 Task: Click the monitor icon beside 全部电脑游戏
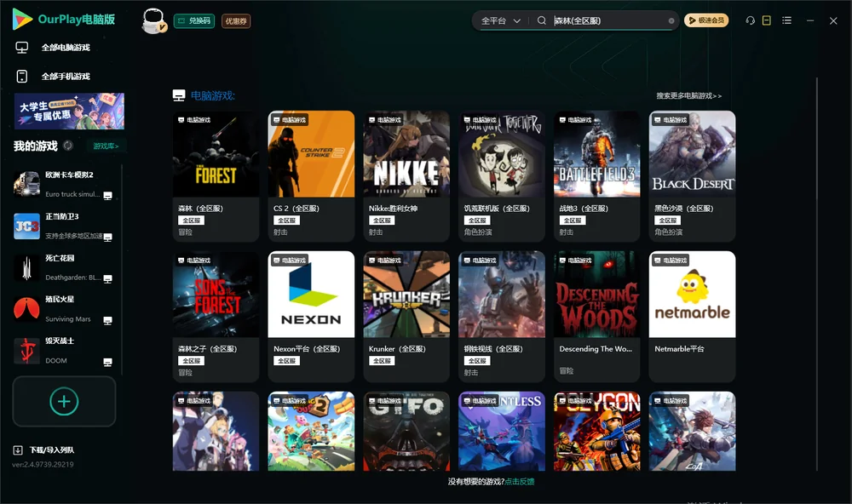22,48
